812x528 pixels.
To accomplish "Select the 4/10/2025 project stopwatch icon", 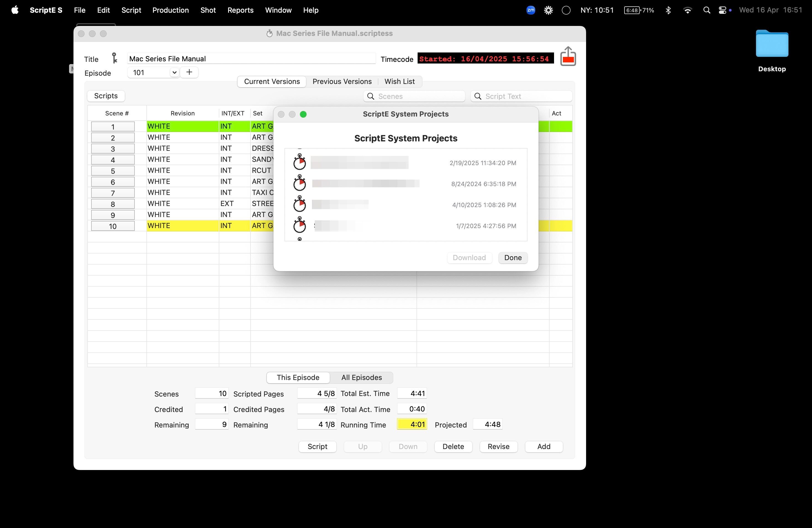I will pos(300,204).
